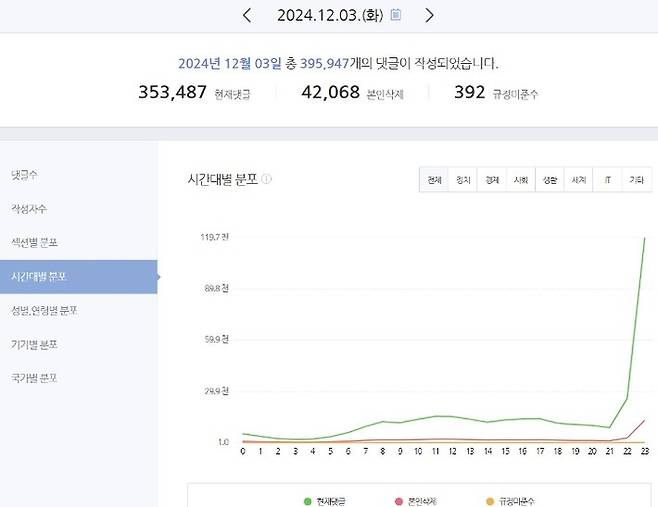The image size is (658, 507).
Task: Click the 119.7천 y-axis label
Action: click(x=214, y=237)
